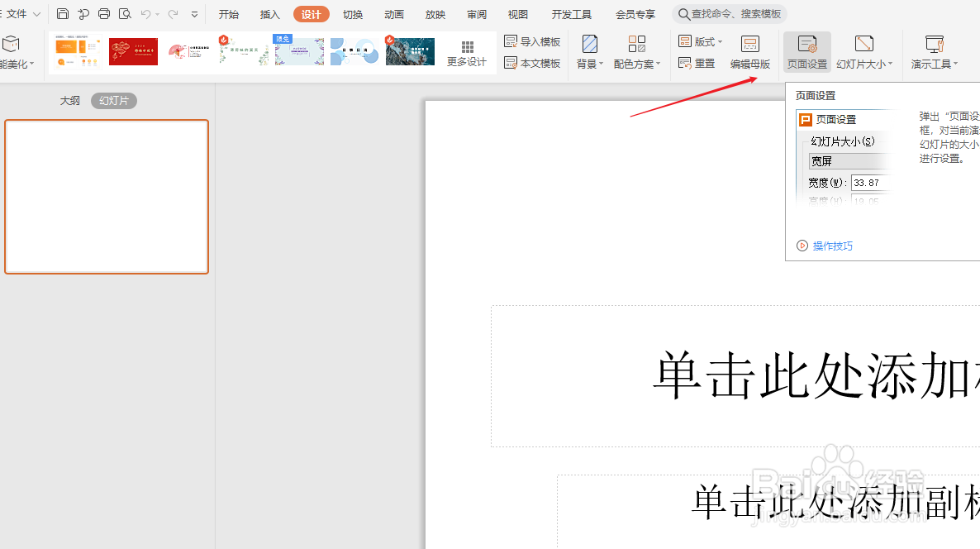
Task: Open the 开发工具 tab
Action: click(x=571, y=14)
